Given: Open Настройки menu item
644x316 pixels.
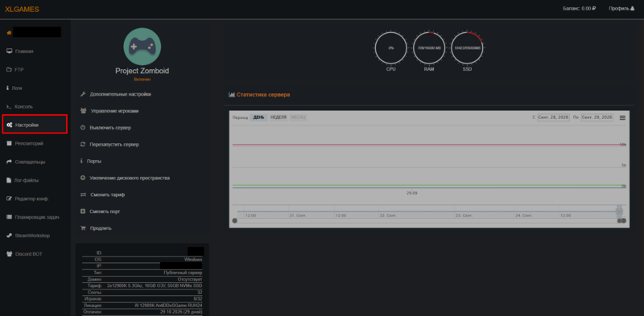Looking at the screenshot, I should (x=35, y=125).
